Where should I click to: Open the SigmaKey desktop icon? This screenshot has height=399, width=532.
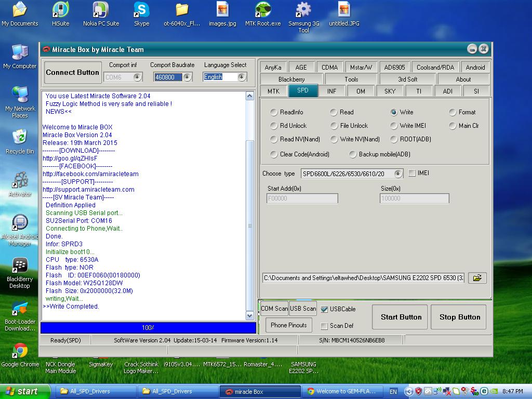pos(101,364)
